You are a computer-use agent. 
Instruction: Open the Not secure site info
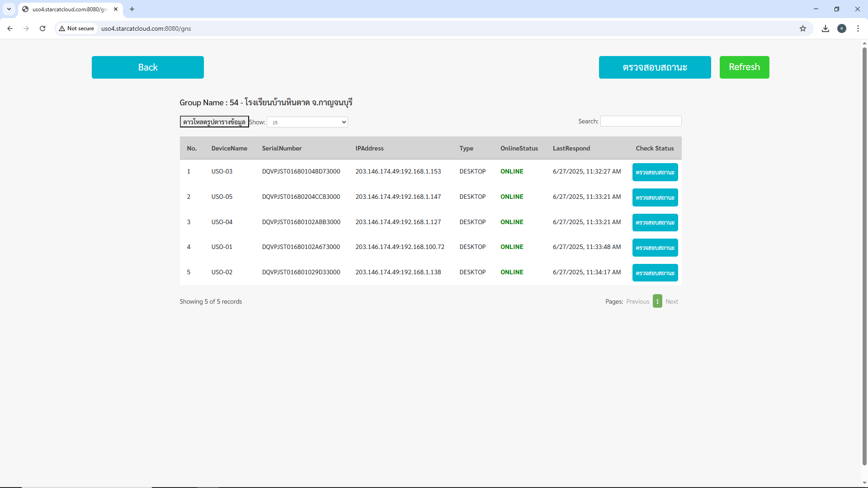(76, 28)
